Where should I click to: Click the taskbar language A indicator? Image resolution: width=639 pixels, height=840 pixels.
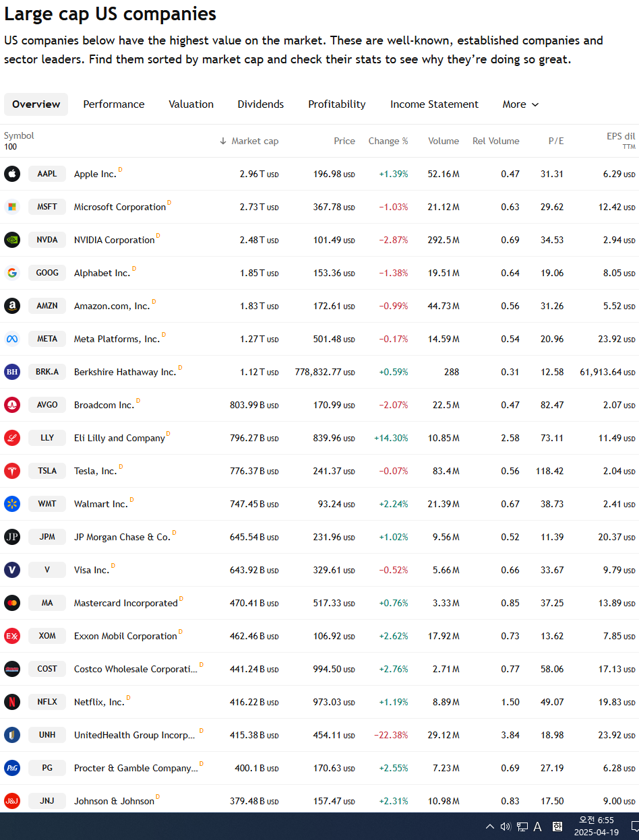(538, 827)
